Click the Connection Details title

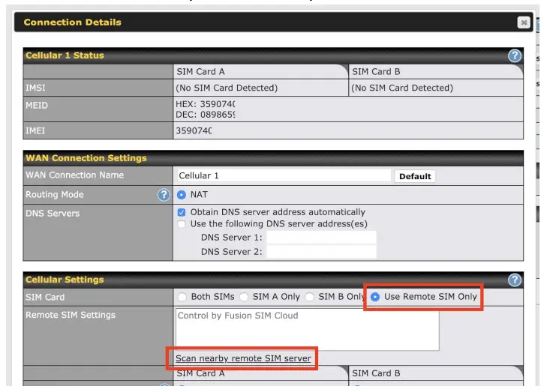pyautogui.click(x=73, y=22)
